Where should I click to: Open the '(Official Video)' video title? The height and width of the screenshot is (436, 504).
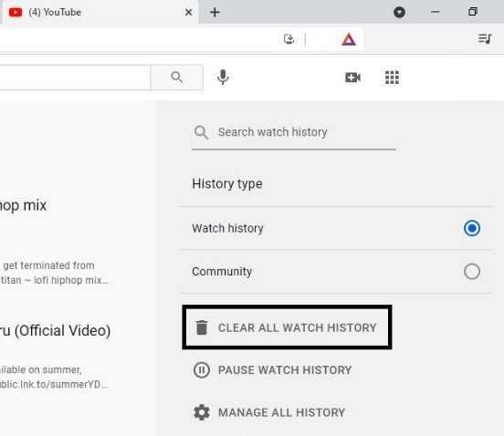[55, 331]
